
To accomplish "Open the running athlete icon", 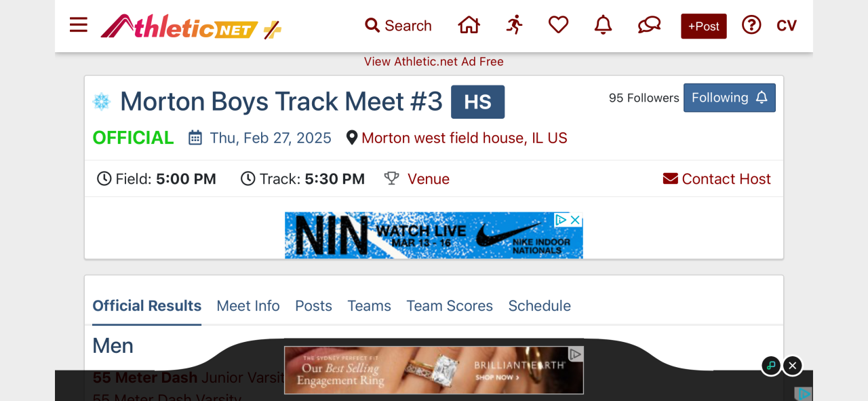I will (515, 26).
